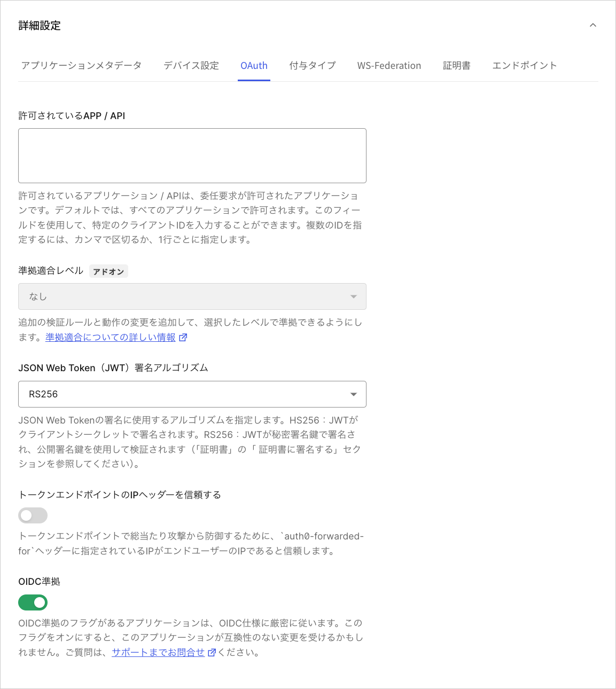The image size is (616, 689).
Task: Click the アドオン badge next to 準拠適合レベル
Action: 108,271
